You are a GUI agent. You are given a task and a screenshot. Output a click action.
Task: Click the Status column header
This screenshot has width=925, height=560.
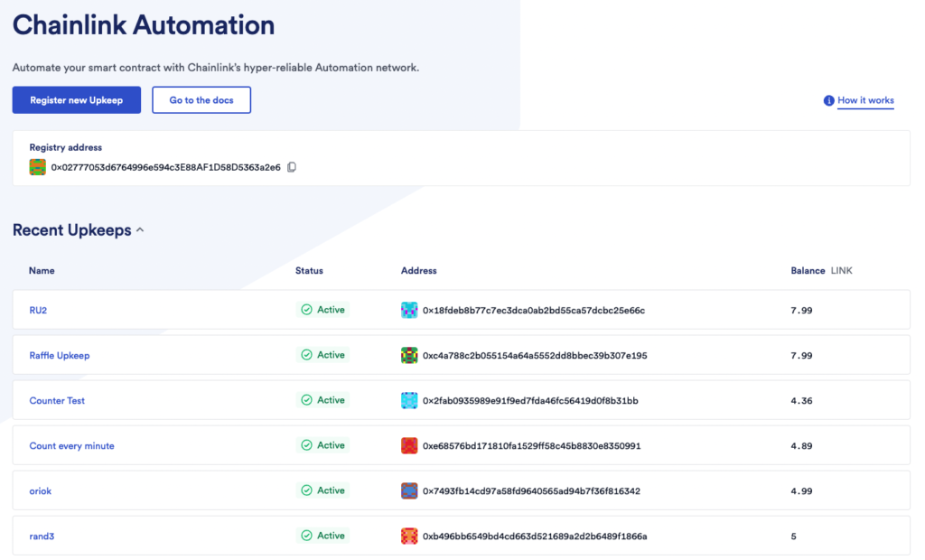coord(309,271)
